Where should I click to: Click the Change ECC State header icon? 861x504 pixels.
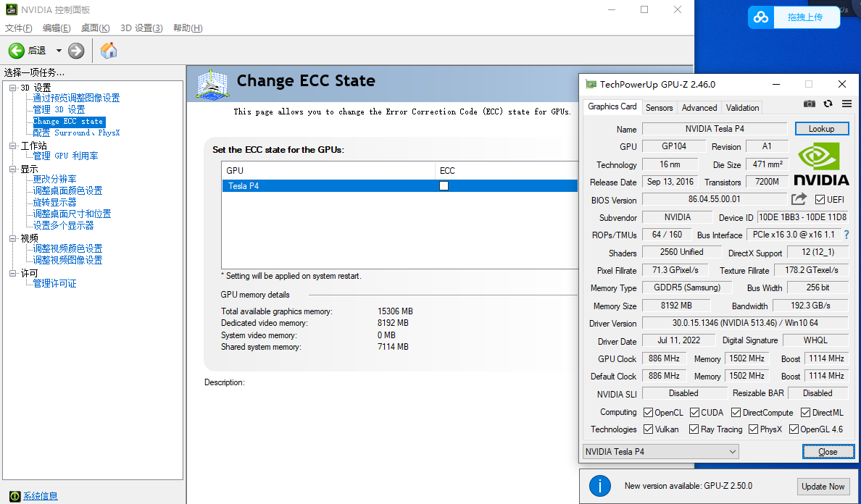[212, 84]
